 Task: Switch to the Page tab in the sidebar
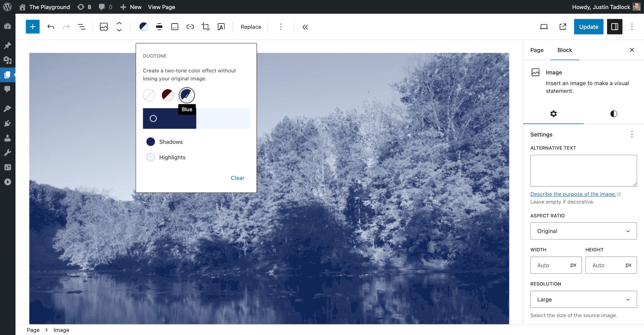coord(537,50)
